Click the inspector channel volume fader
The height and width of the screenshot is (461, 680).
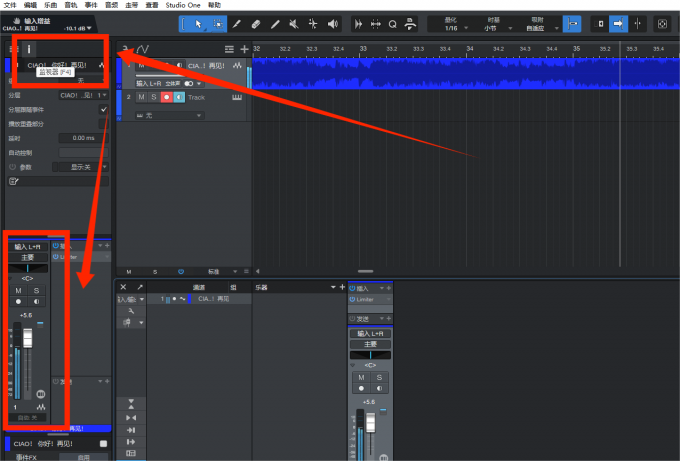click(27, 338)
